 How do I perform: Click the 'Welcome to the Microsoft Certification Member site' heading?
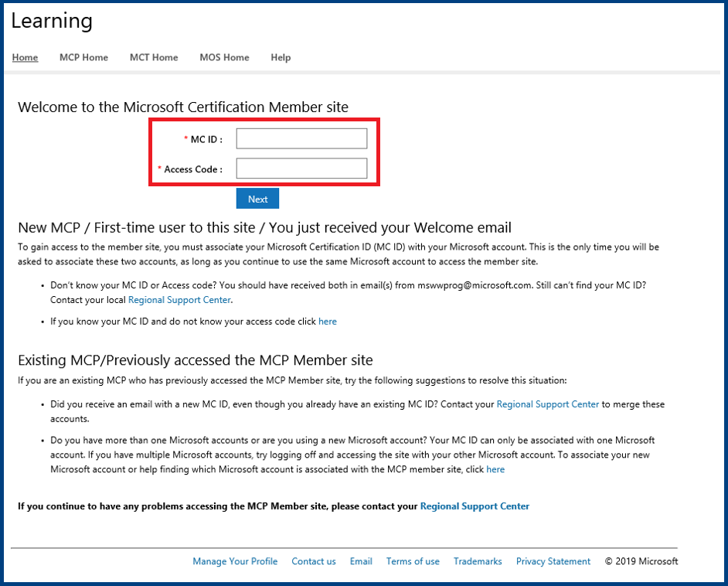[x=183, y=107]
